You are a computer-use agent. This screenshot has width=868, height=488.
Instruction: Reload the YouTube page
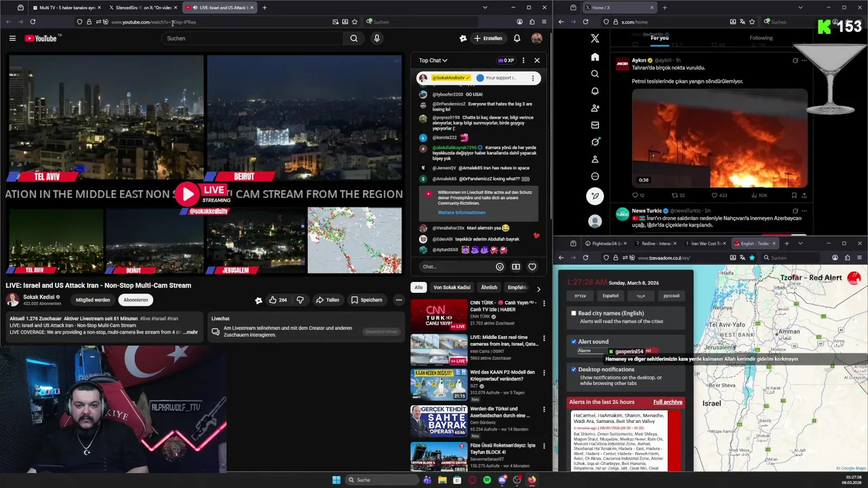click(x=33, y=22)
